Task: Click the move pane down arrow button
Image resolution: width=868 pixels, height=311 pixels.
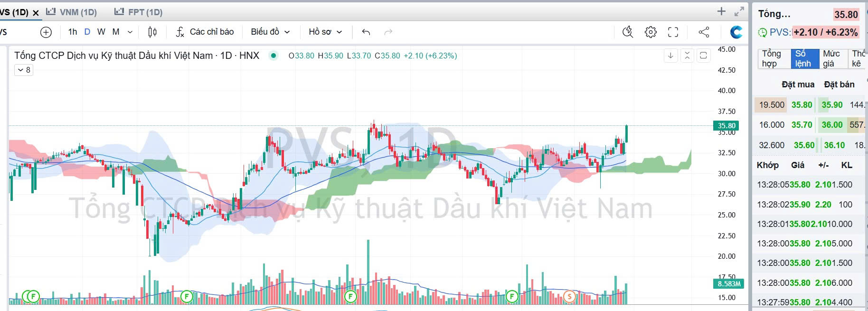Action: click(x=670, y=56)
